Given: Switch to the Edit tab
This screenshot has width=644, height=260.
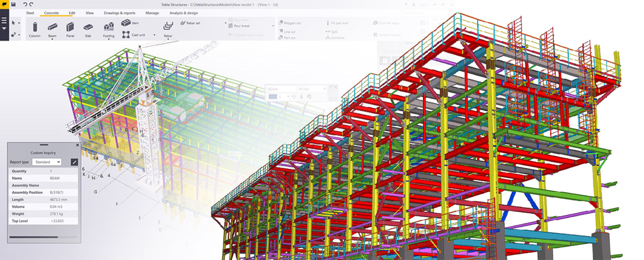Looking at the screenshot, I should click(72, 12).
